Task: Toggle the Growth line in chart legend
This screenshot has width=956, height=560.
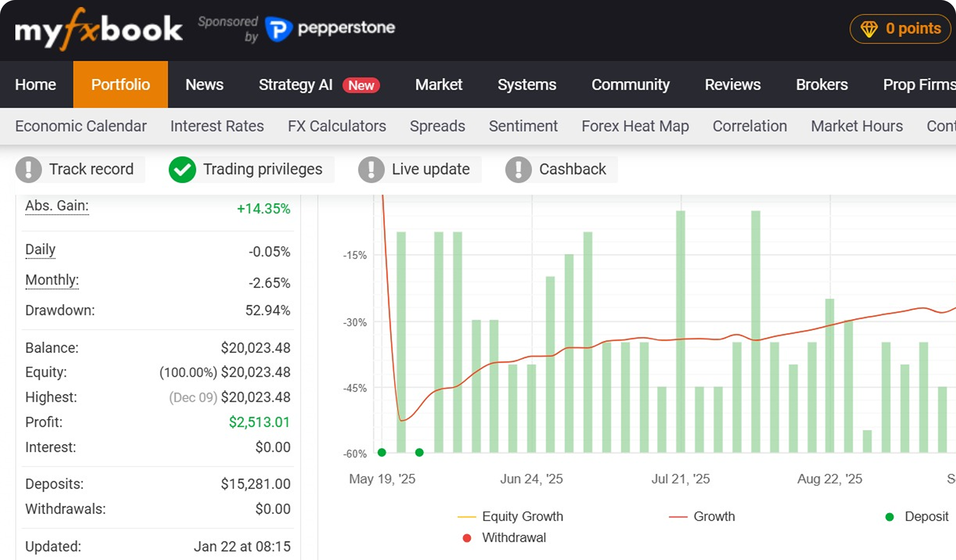Action: [702, 516]
